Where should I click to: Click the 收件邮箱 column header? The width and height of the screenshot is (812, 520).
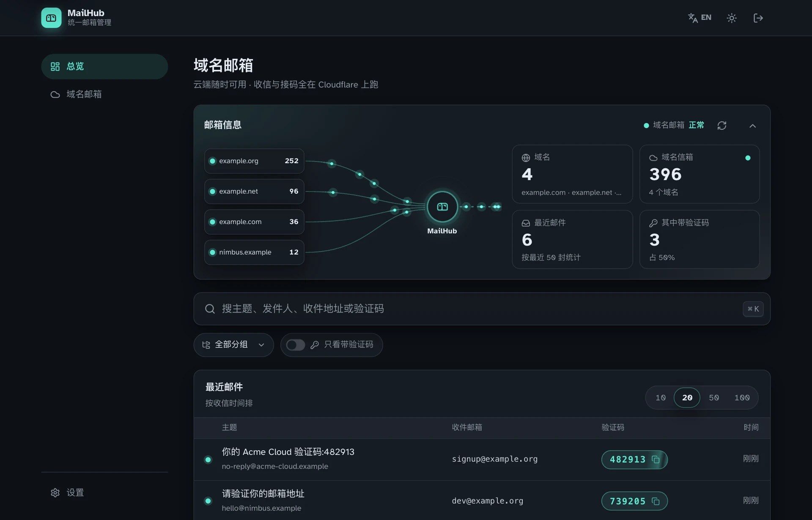[467, 427]
